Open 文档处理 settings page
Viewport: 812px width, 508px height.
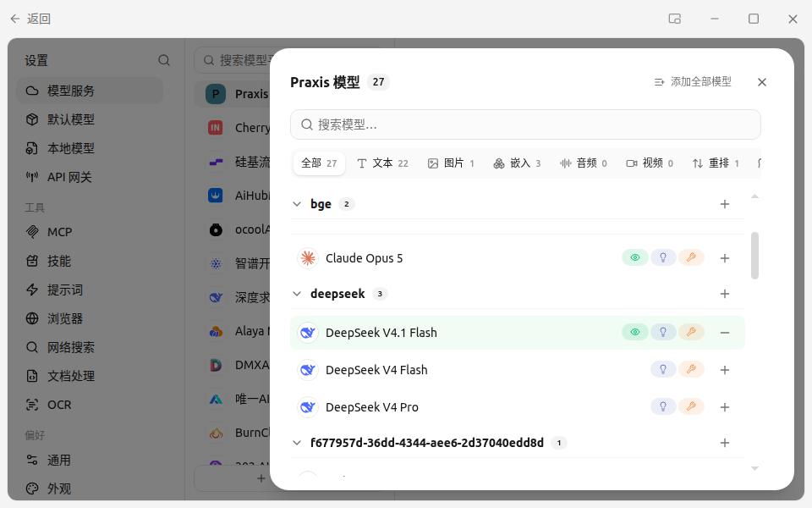click(x=90, y=376)
